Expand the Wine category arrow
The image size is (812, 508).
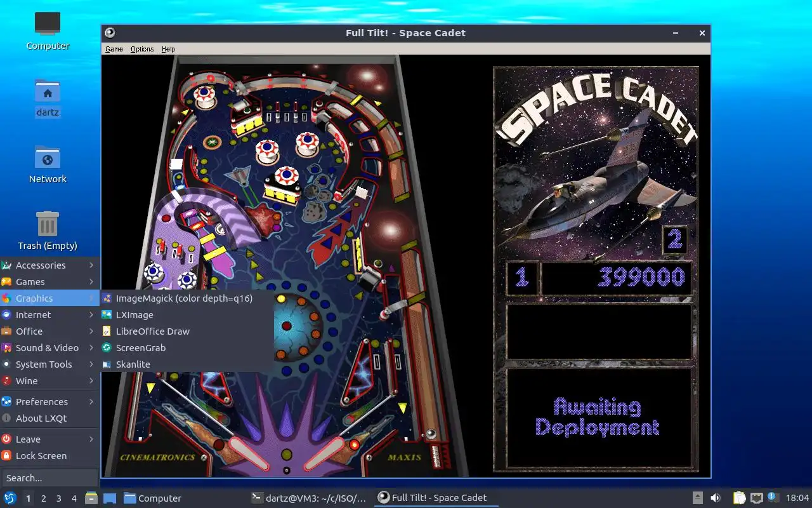91,381
